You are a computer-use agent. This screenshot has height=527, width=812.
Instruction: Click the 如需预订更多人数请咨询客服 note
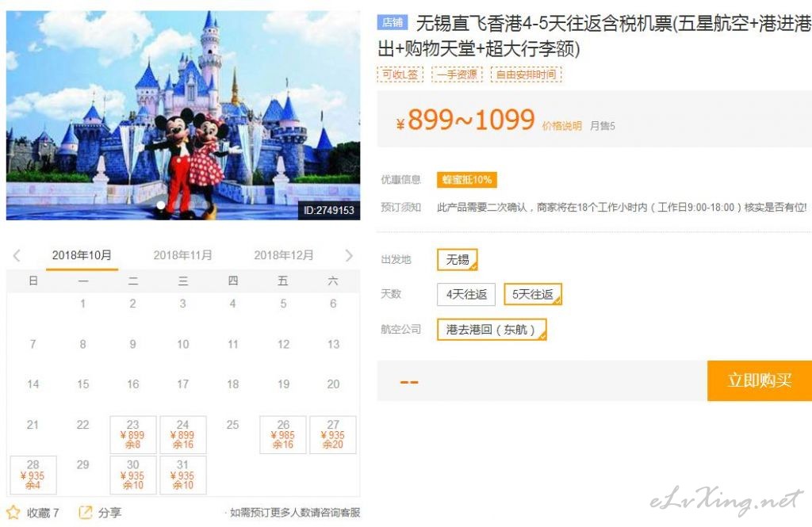(295, 513)
